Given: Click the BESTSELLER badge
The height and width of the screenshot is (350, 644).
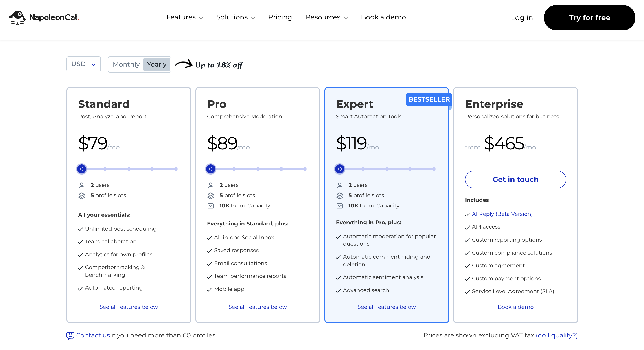Looking at the screenshot, I should [429, 99].
